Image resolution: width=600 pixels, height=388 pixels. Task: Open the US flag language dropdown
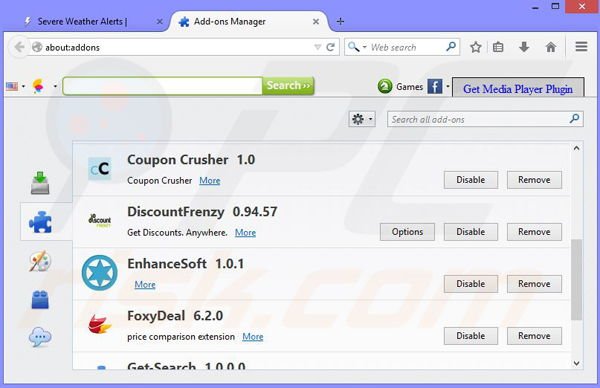tap(15, 86)
